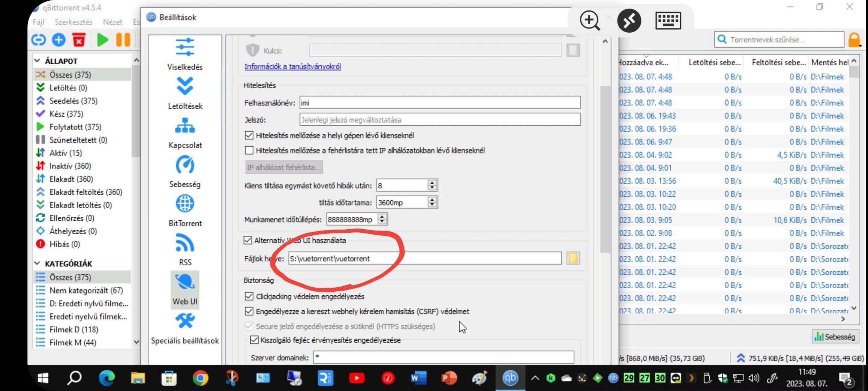
Task: Click the Torrentnevek szűrése search box
Action: [779, 39]
